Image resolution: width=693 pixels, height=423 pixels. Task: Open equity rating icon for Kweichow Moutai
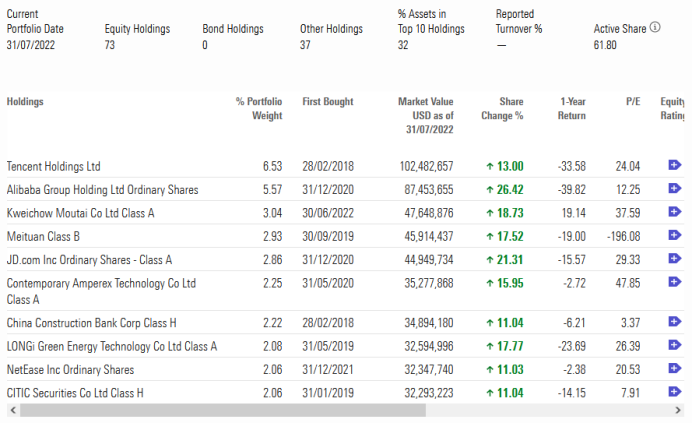[x=674, y=212]
